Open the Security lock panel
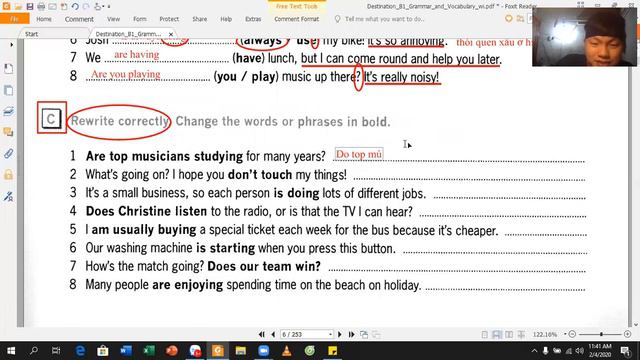 click(x=9, y=175)
